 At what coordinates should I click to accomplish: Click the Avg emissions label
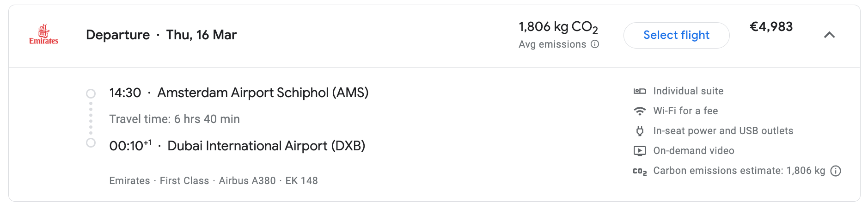pos(552,44)
